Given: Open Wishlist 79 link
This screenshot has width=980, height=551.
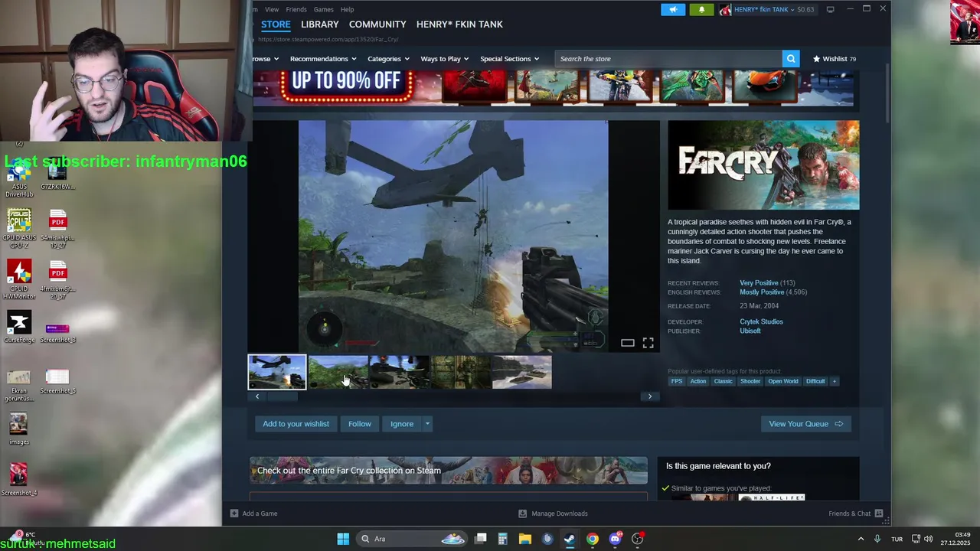Looking at the screenshot, I should click(x=835, y=59).
